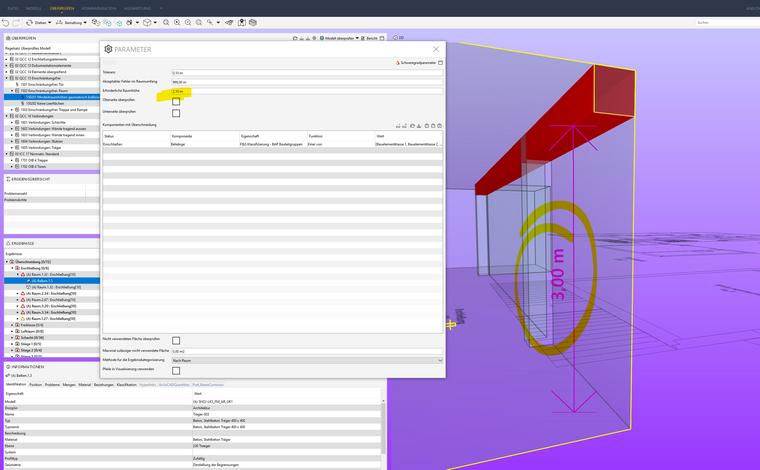Switch to the KOMMUNIKATION tab
The image size is (760, 470).
(x=99, y=8)
